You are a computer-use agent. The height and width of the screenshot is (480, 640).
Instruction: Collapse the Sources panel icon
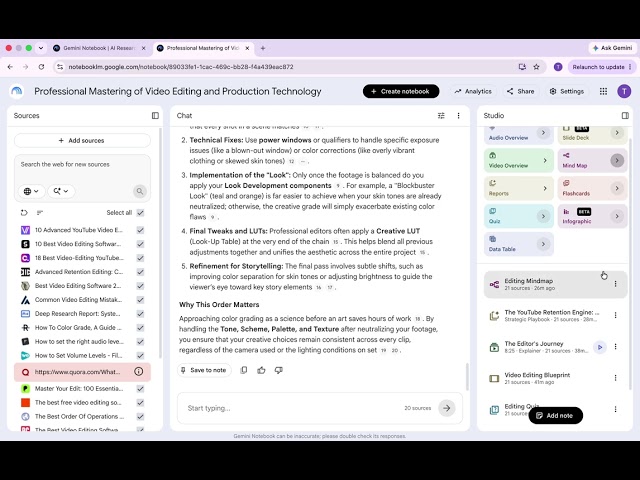pos(155,116)
